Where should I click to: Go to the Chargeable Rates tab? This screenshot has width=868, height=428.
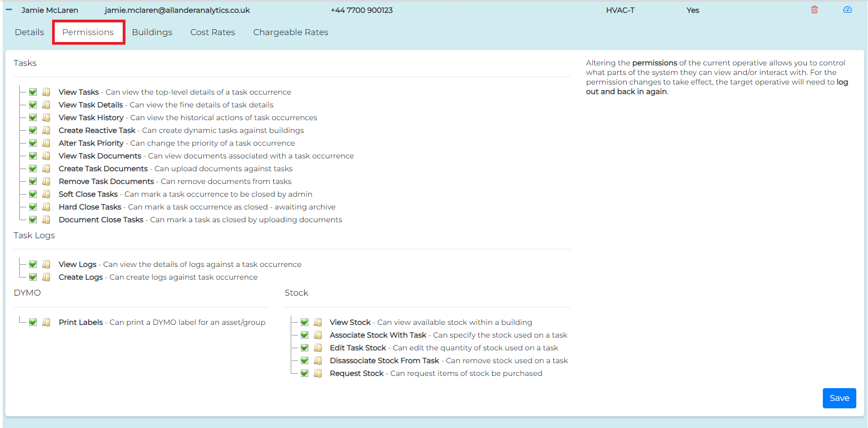point(291,32)
